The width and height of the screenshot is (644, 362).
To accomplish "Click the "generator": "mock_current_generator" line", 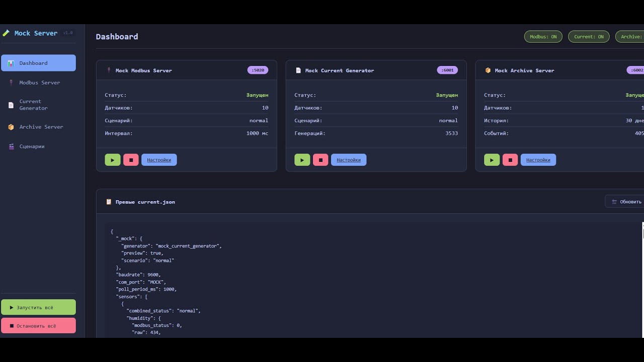I will (x=172, y=246).
